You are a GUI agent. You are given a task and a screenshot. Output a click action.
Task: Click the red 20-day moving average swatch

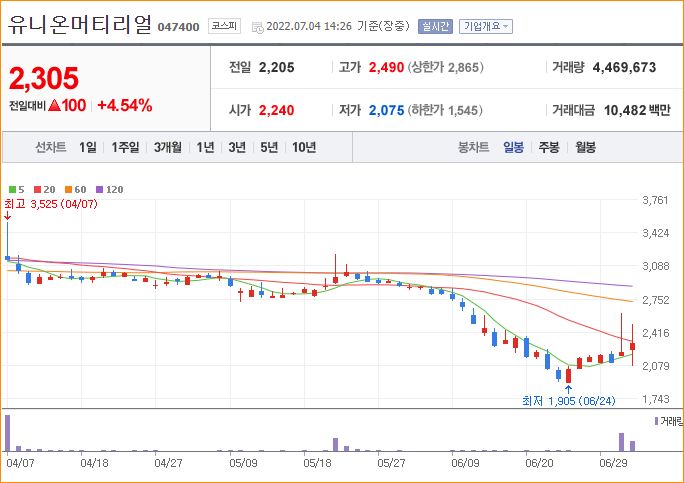click(38, 189)
